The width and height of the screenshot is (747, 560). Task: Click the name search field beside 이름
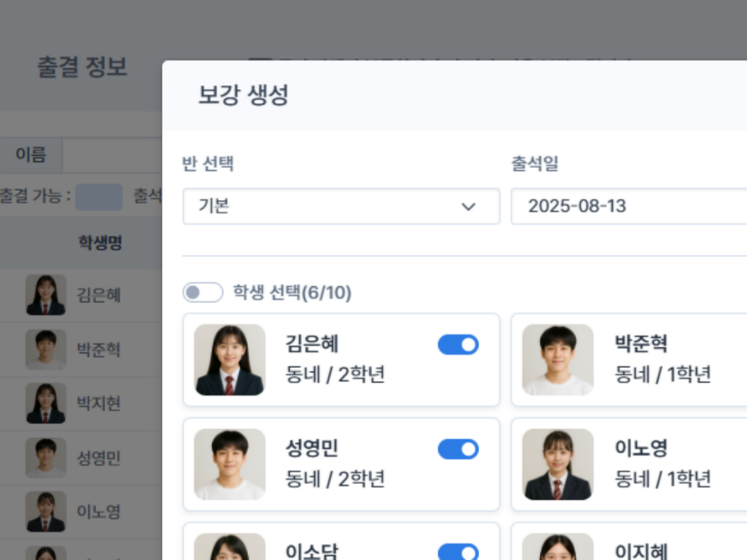[x=112, y=155]
